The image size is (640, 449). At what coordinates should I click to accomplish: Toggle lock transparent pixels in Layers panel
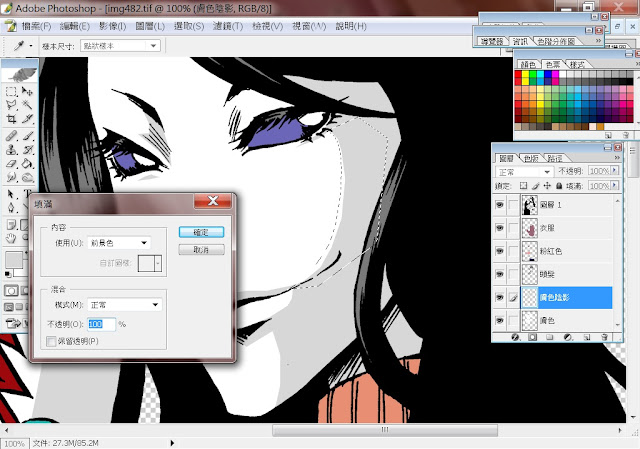pos(523,186)
